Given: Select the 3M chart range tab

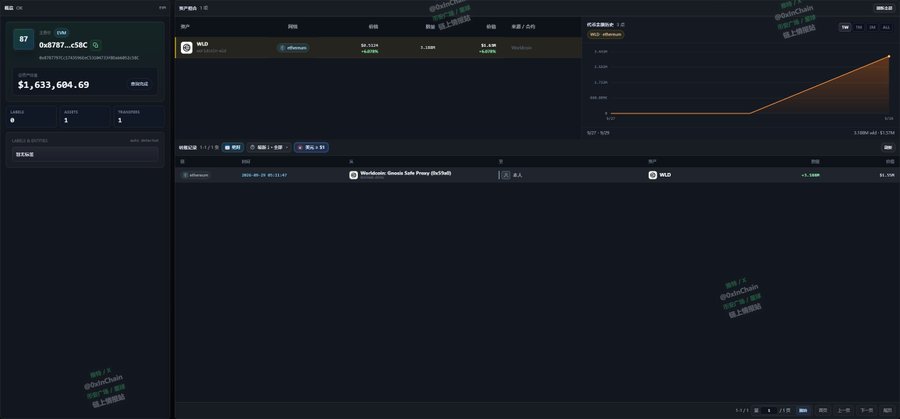Looking at the screenshot, I should [872, 28].
